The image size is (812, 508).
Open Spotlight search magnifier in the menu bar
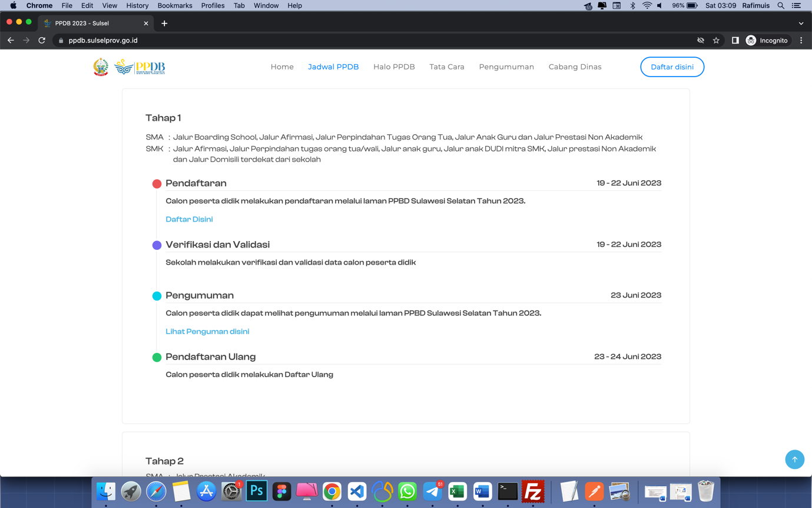[x=781, y=5]
